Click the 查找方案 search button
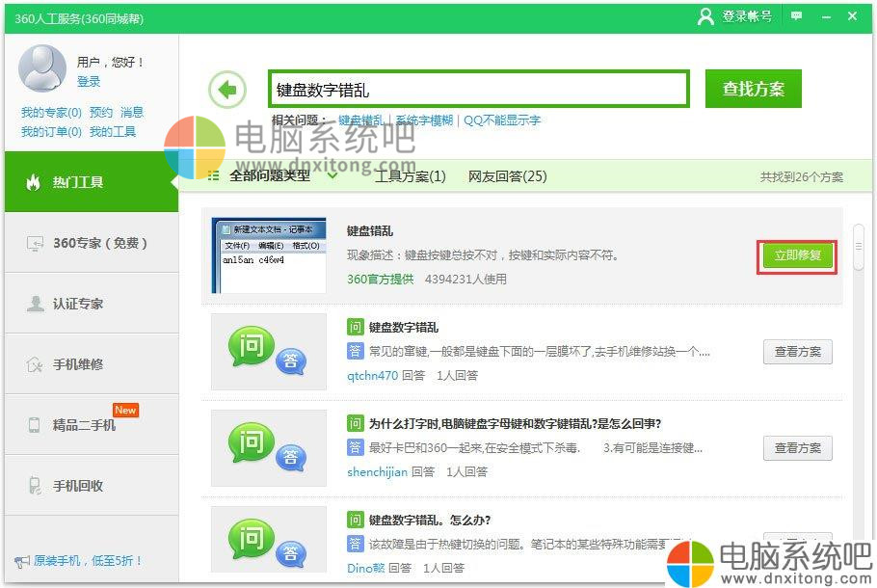The height and width of the screenshot is (588, 877). (753, 89)
